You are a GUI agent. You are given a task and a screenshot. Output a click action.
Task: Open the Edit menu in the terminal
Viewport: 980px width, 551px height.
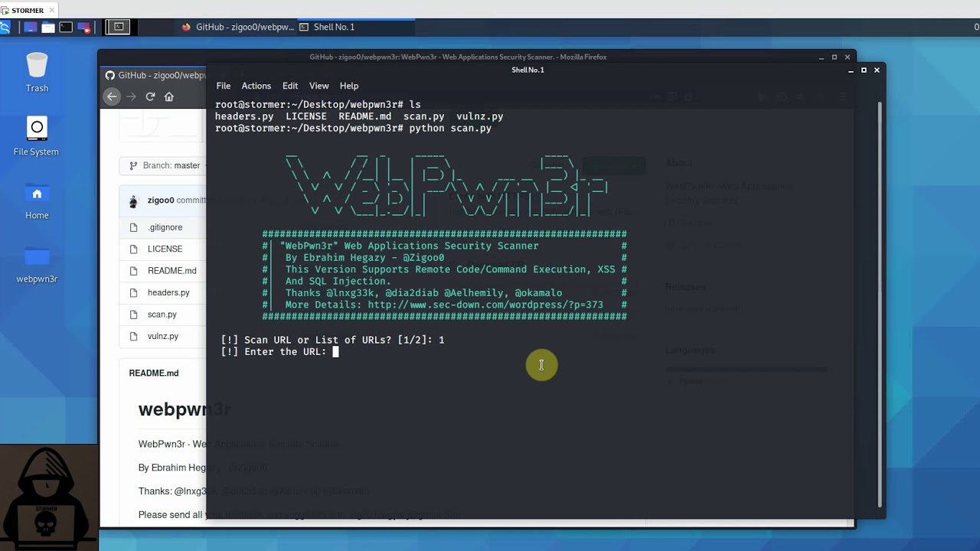tap(290, 86)
